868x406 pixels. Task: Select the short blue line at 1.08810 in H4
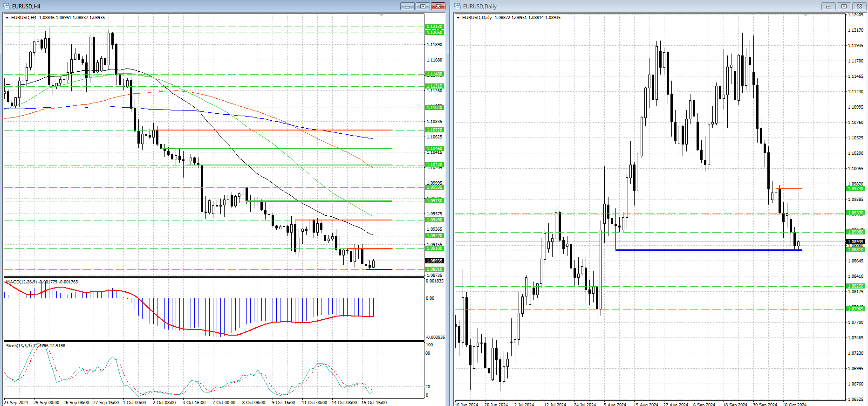pyautogui.click(x=379, y=269)
